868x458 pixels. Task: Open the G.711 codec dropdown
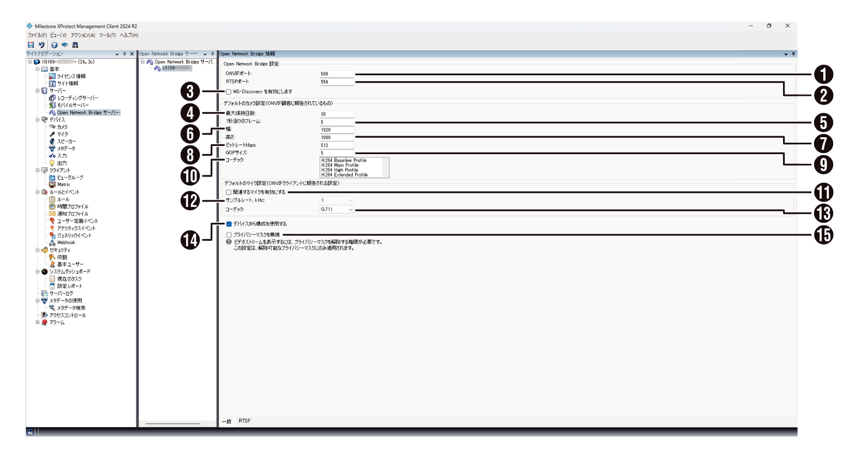click(x=337, y=209)
